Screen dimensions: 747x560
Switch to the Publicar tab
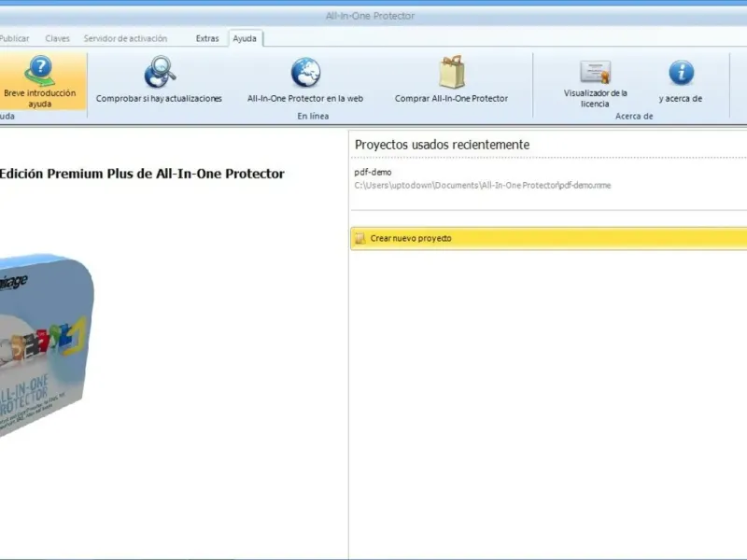tap(14, 38)
